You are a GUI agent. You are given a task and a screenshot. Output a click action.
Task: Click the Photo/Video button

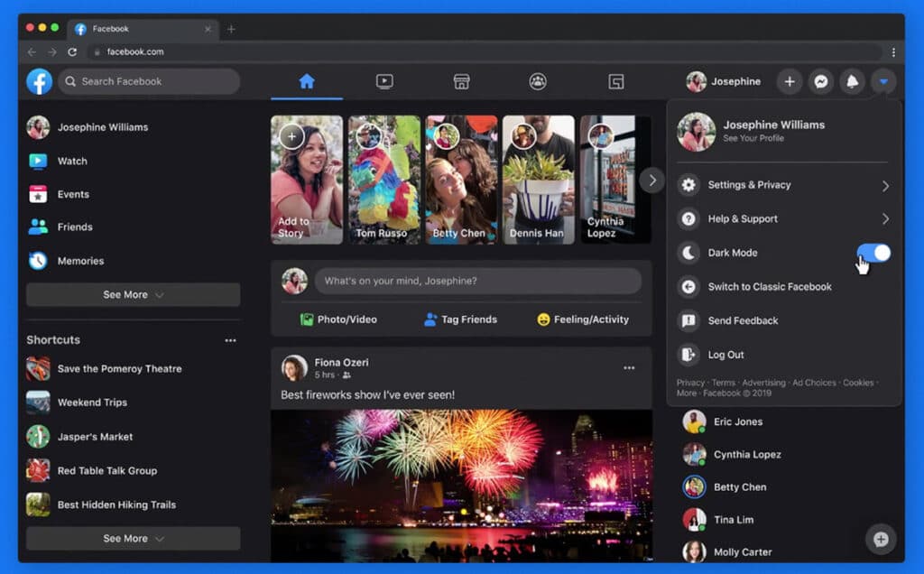click(x=338, y=319)
